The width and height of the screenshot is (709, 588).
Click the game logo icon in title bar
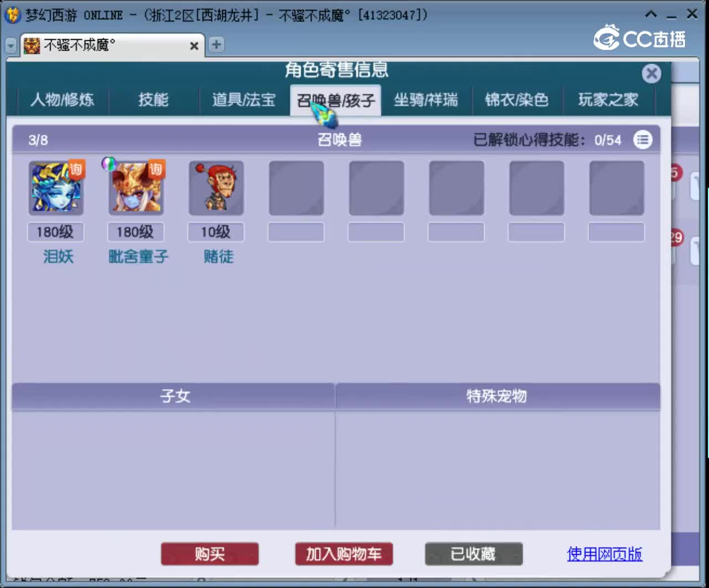tap(12, 15)
